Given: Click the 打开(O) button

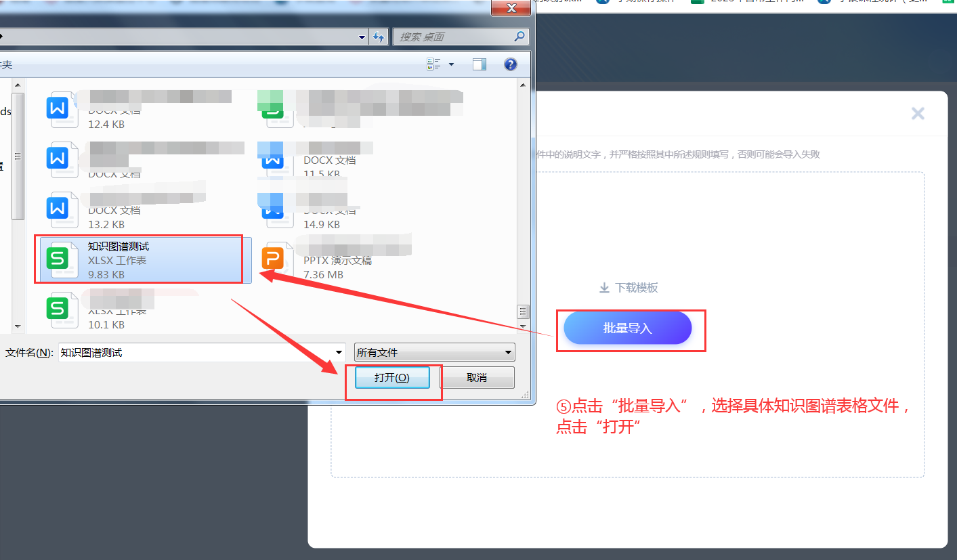Looking at the screenshot, I should (392, 377).
